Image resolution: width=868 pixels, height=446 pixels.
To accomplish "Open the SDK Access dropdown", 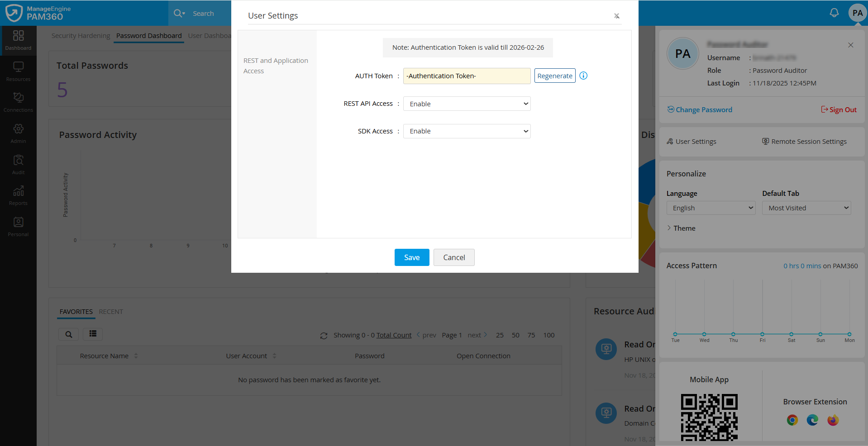I will [467, 131].
